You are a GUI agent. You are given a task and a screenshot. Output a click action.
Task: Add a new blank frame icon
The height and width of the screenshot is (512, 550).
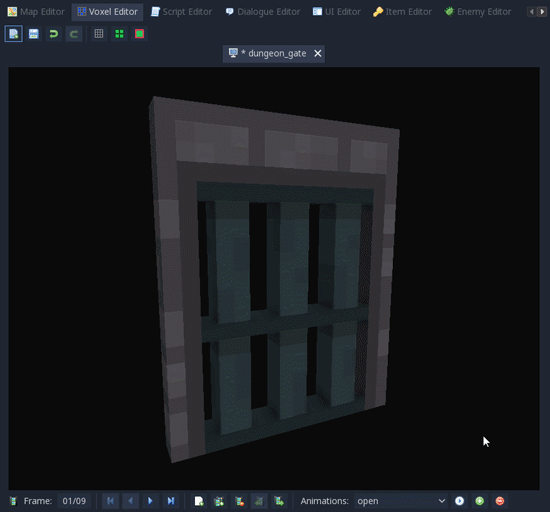[199, 501]
